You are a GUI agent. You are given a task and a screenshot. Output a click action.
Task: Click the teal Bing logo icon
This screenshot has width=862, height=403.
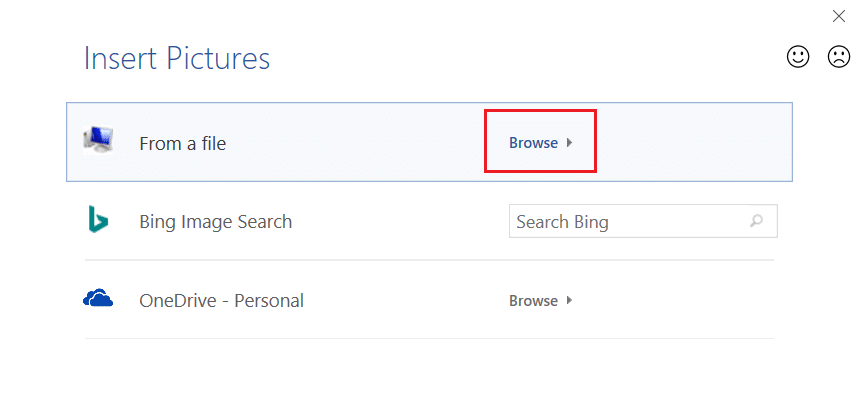coord(98,219)
